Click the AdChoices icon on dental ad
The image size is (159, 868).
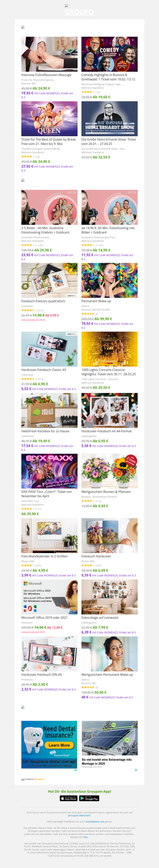click(x=76, y=770)
